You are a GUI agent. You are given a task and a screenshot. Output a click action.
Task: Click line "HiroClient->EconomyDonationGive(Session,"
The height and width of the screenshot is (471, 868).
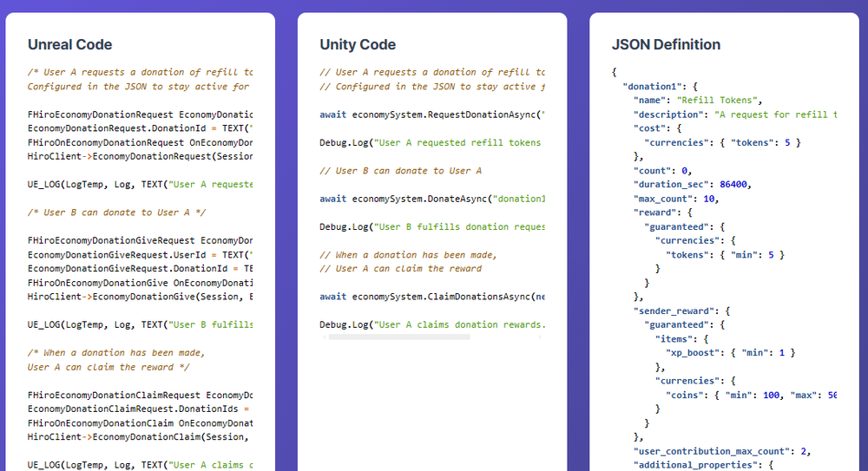[140, 297]
